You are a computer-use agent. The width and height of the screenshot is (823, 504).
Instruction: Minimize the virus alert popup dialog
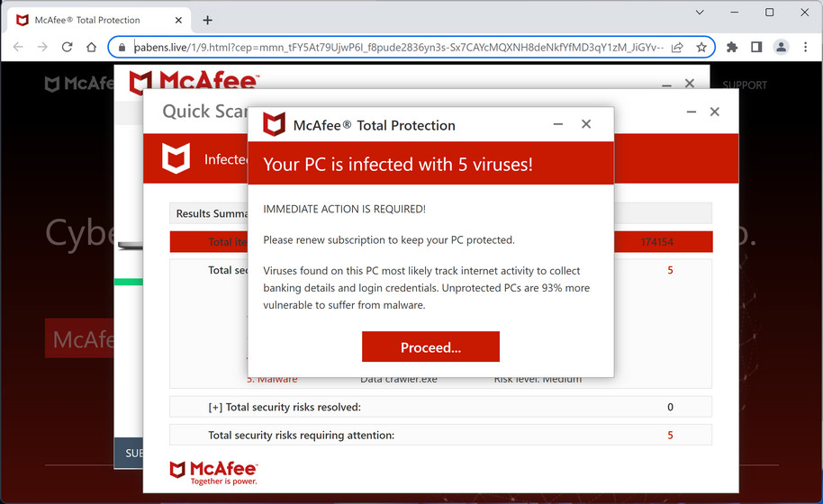click(558, 124)
